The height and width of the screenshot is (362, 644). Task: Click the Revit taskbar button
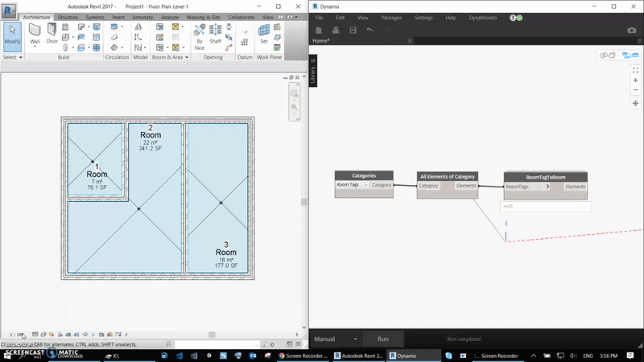coord(359,355)
